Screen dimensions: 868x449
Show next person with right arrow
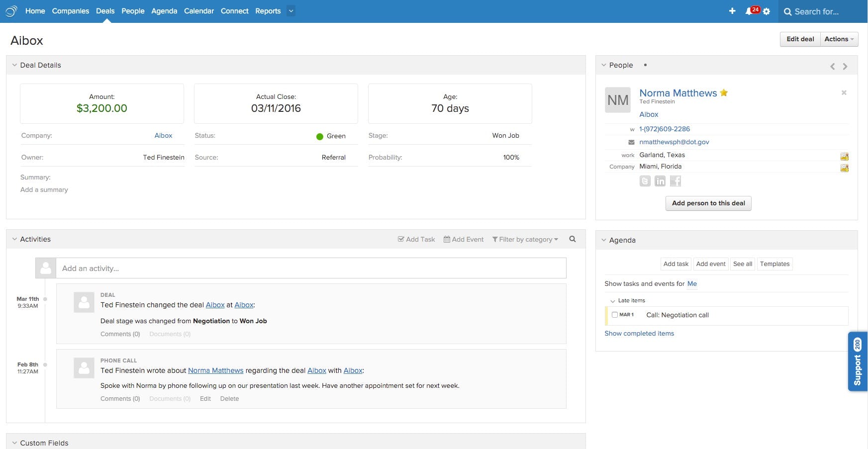[845, 66]
